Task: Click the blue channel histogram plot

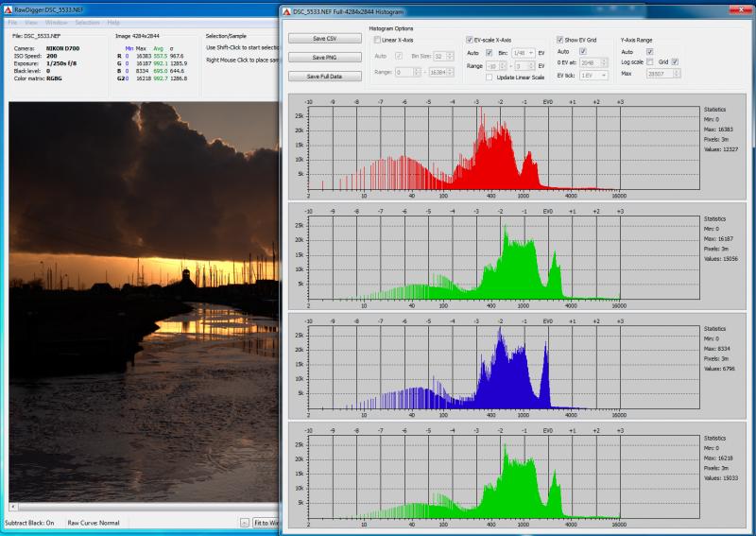Action: (504, 367)
